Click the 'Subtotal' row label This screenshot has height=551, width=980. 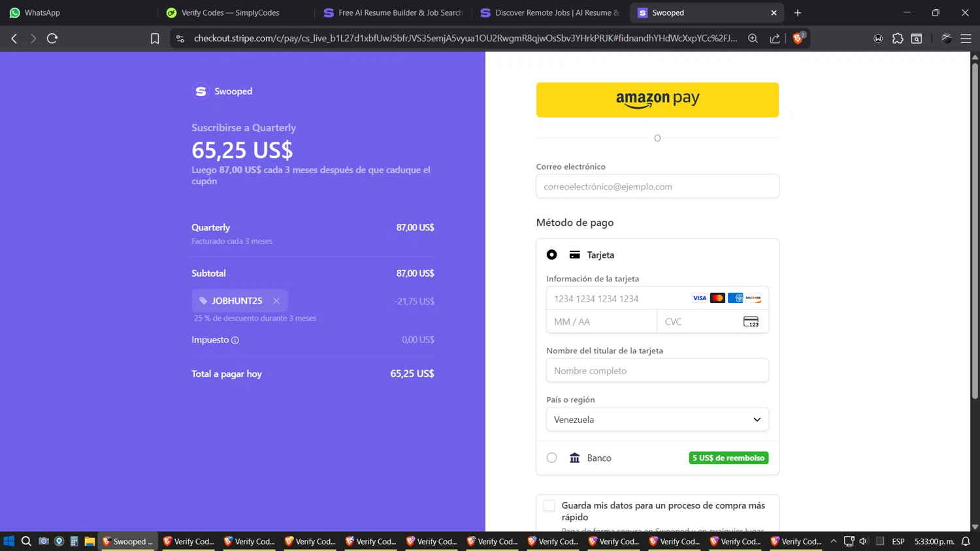tap(208, 274)
